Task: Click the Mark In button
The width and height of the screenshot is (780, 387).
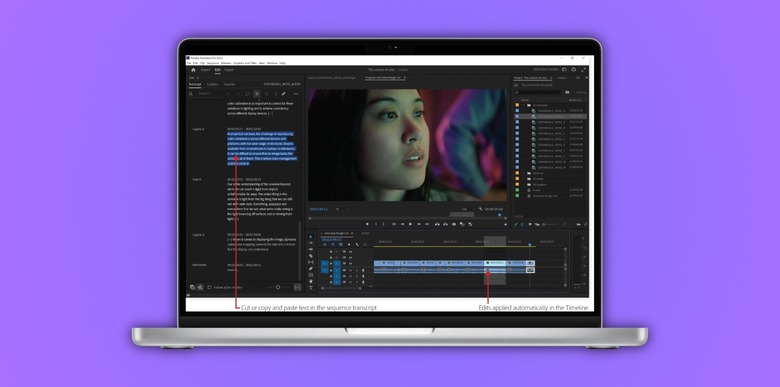Action: [x=376, y=224]
